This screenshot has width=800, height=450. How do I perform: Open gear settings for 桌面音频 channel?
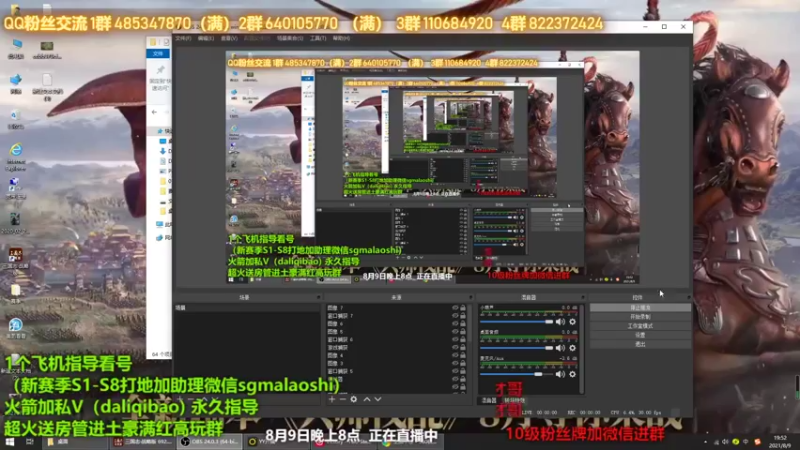point(572,348)
